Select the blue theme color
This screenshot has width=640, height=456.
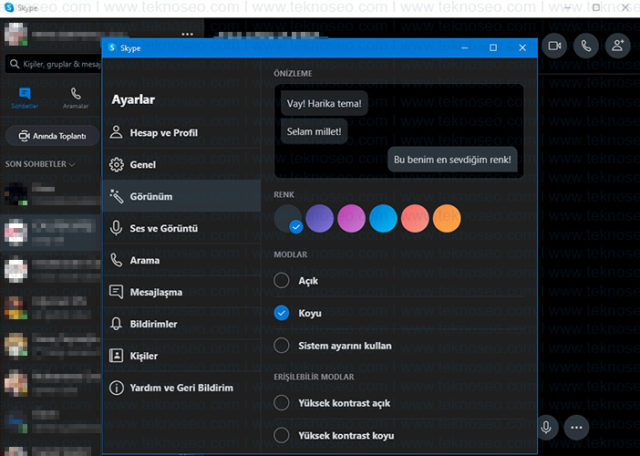(x=383, y=218)
